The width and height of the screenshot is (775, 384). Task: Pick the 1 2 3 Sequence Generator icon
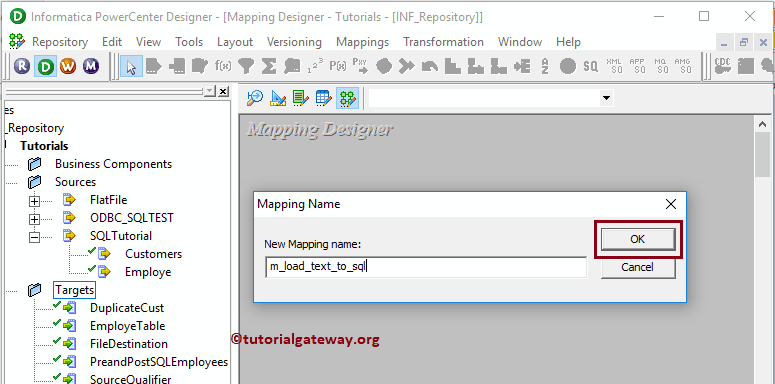[315, 66]
